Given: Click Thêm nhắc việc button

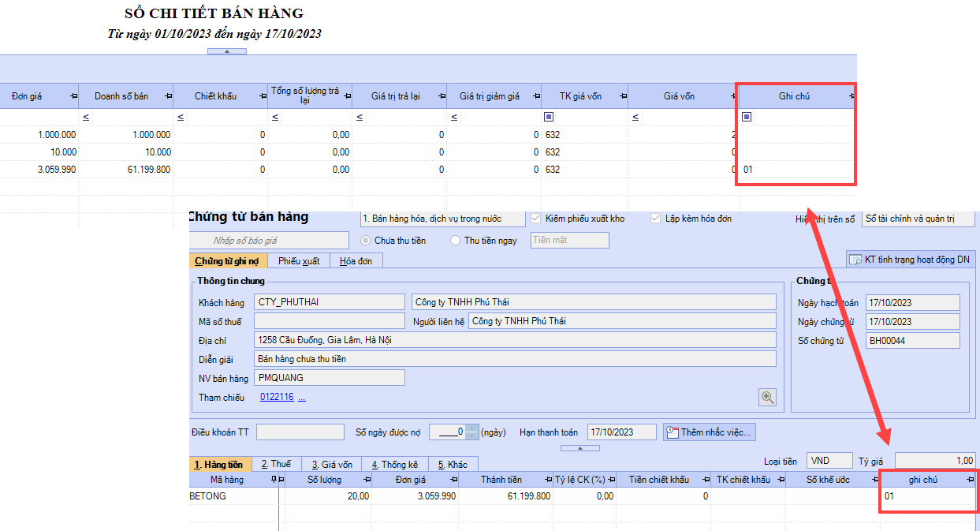Looking at the screenshot, I should coord(710,432).
